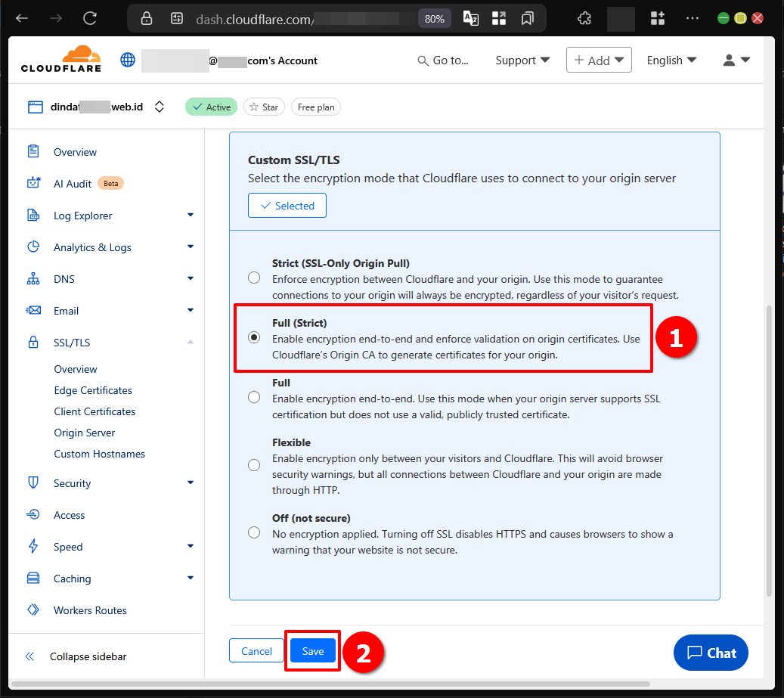This screenshot has height=698, width=784.
Task: Click the Cancel button
Action: tap(256, 651)
